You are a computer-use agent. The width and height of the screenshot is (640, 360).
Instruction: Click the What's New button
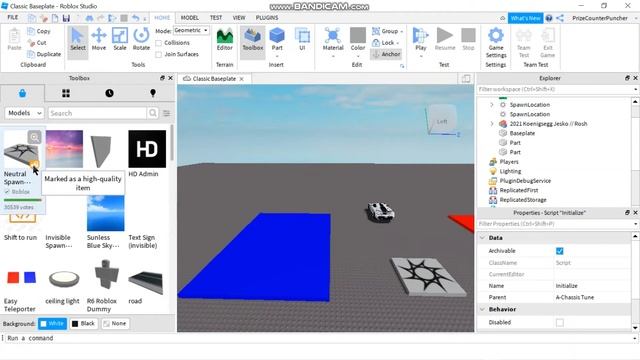[525, 18]
